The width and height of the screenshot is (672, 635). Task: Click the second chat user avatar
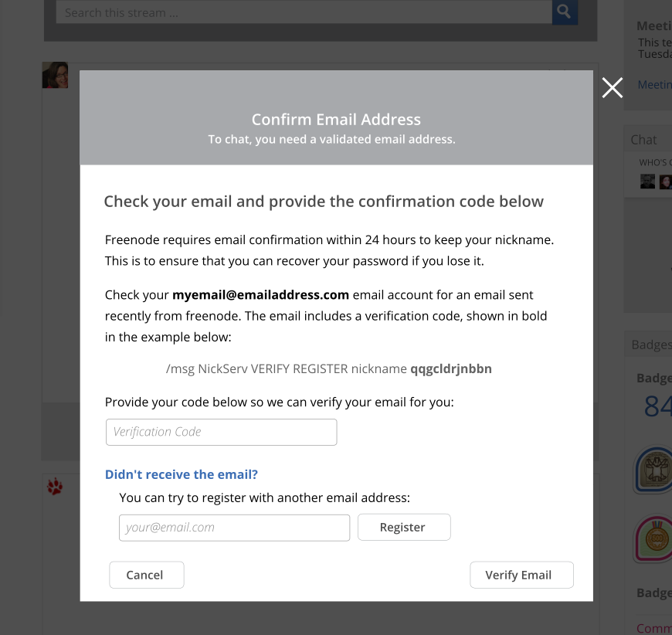(x=666, y=182)
